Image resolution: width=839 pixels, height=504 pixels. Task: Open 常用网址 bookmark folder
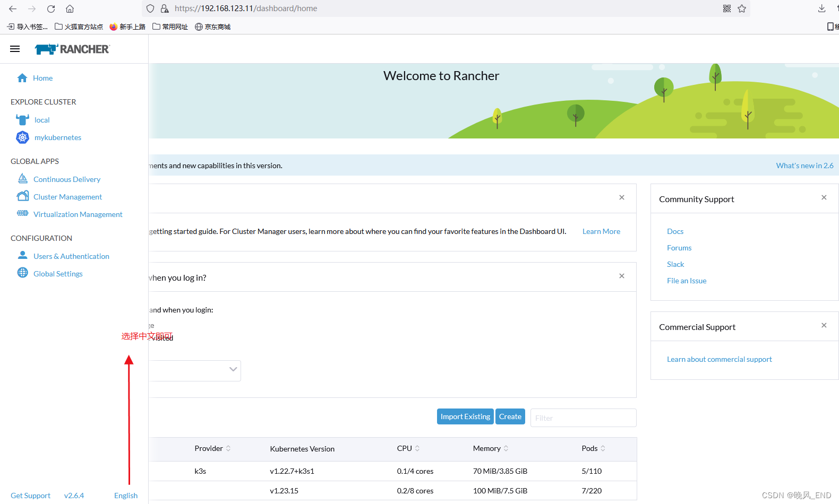click(170, 27)
